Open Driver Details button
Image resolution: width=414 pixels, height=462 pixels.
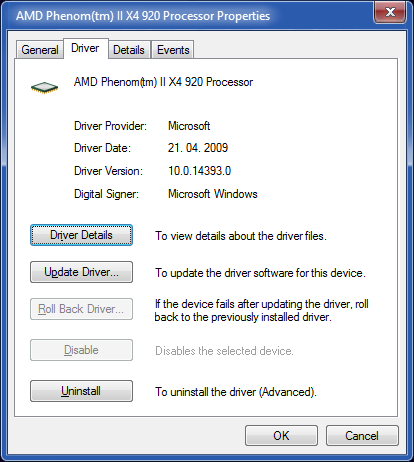click(x=81, y=235)
